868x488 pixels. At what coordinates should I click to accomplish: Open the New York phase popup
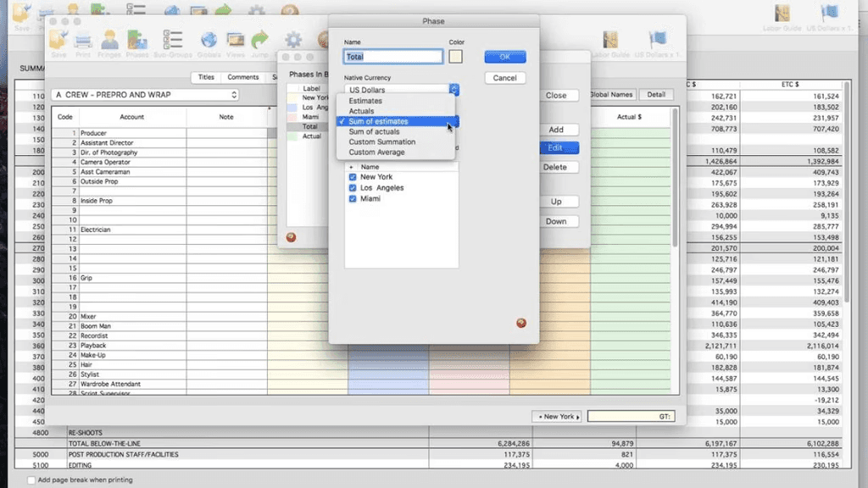(x=559, y=416)
